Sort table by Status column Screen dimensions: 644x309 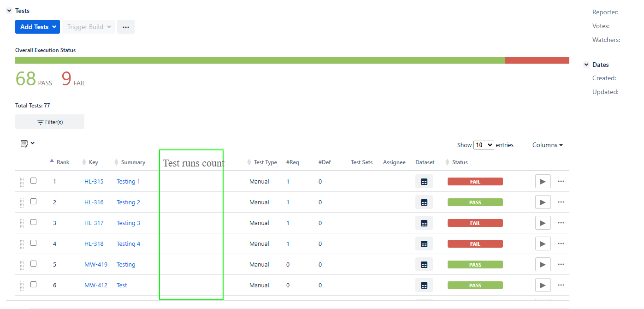(x=456, y=162)
